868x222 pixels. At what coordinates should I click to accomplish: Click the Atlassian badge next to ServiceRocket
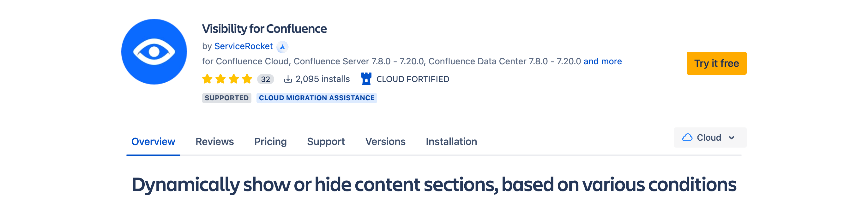(x=282, y=46)
